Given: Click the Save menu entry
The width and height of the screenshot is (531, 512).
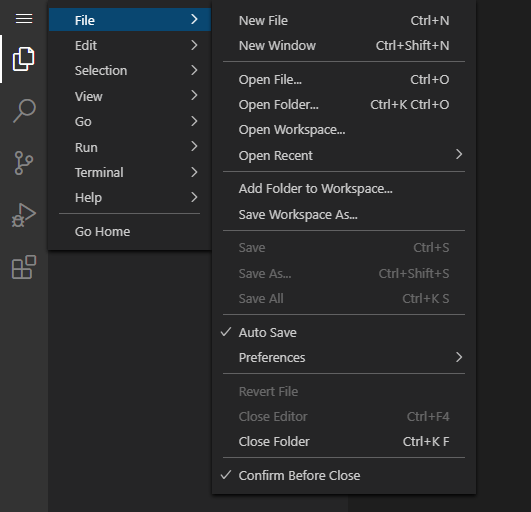Looking at the screenshot, I should point(344,248).
